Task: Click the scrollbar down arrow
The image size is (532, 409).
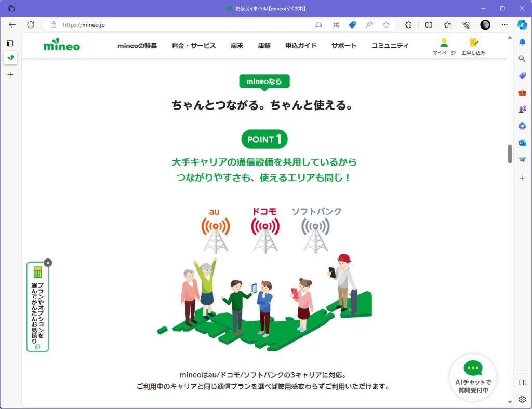Action: point(510,402)
